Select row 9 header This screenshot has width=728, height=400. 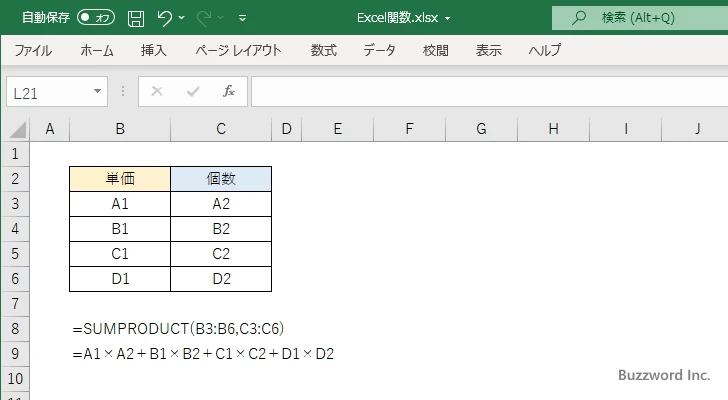tap(15, 354)
